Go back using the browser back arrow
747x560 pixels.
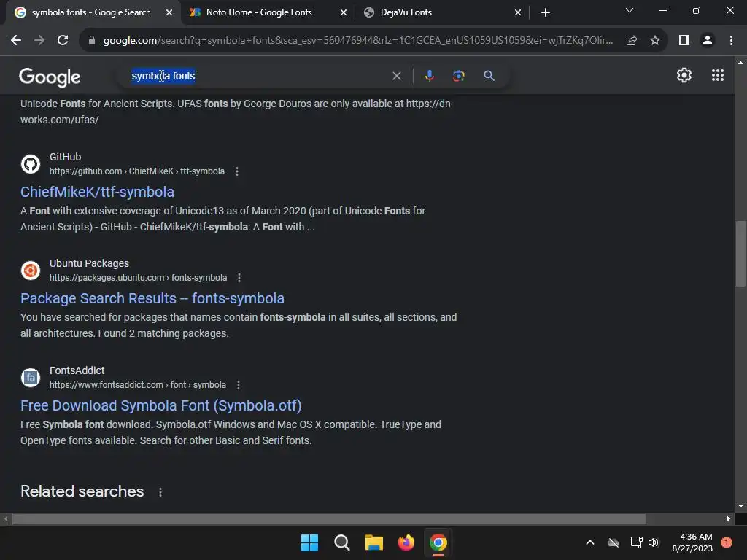pos(16,41)
